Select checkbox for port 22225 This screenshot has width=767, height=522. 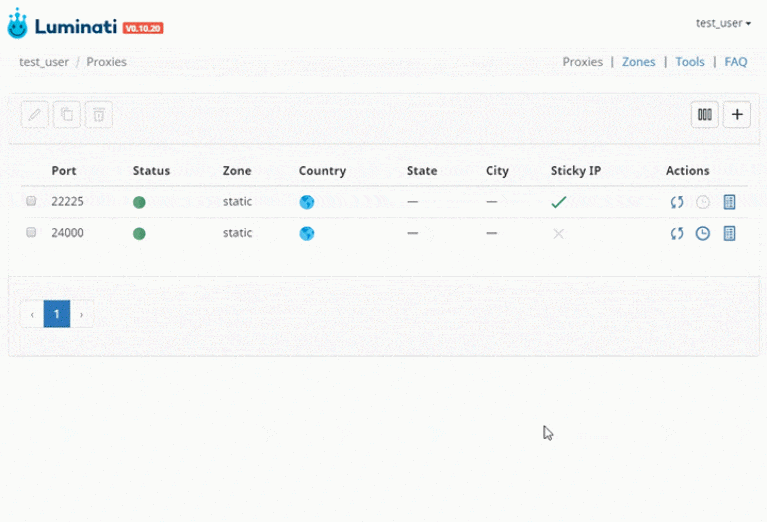click(x=31, y=201)
